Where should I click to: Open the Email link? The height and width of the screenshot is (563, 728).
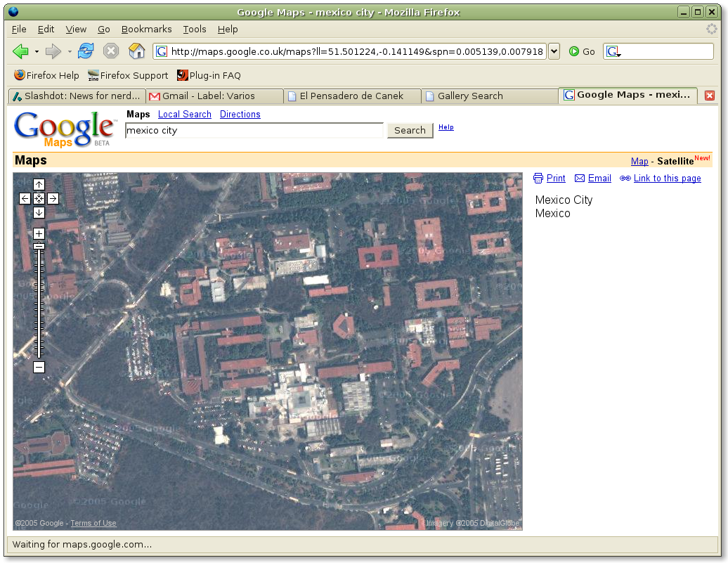(x=599, y=179)
